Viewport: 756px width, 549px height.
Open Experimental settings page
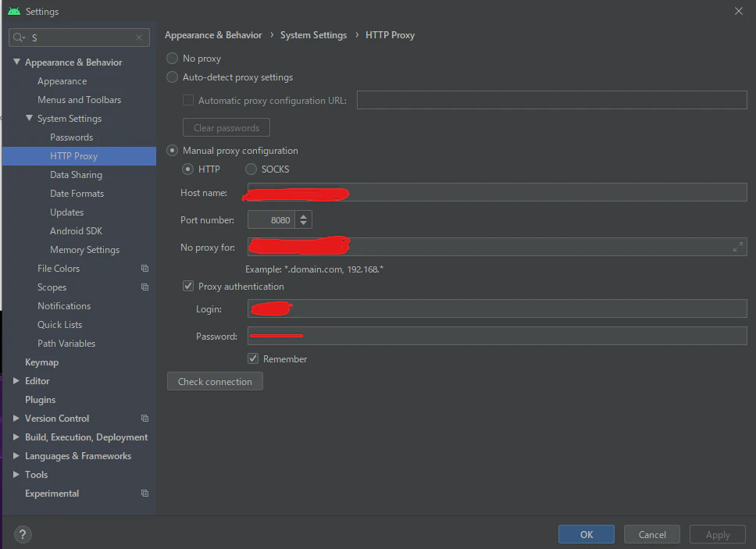[52, 494]
